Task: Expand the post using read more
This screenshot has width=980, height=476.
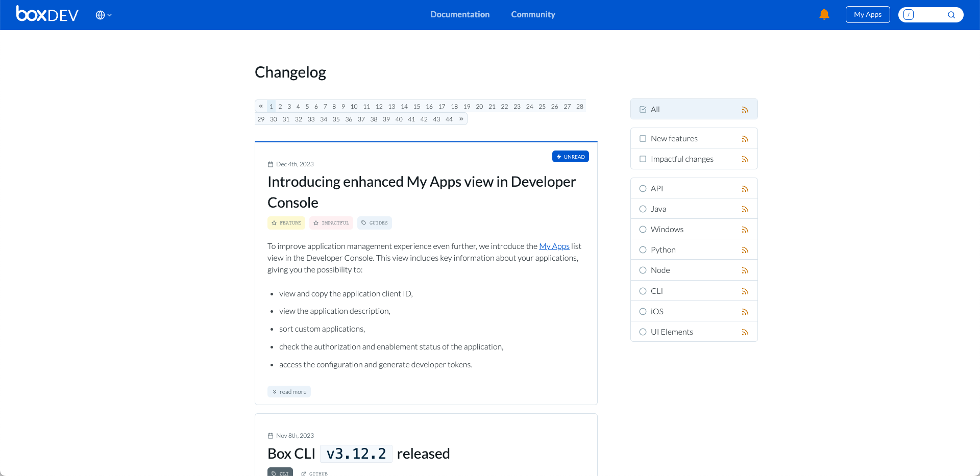Action: click(x=289, y=391)
